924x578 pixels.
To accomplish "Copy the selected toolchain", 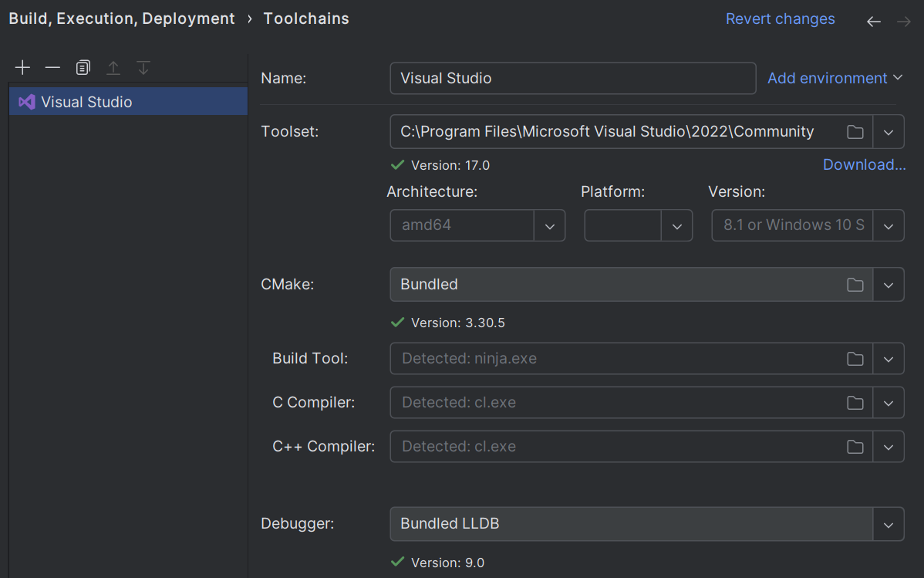I will [x=83, y=68].
